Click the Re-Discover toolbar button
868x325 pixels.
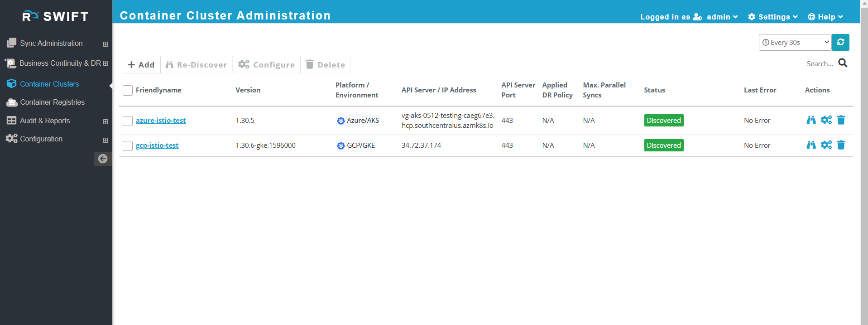click(x=197, y=64)
